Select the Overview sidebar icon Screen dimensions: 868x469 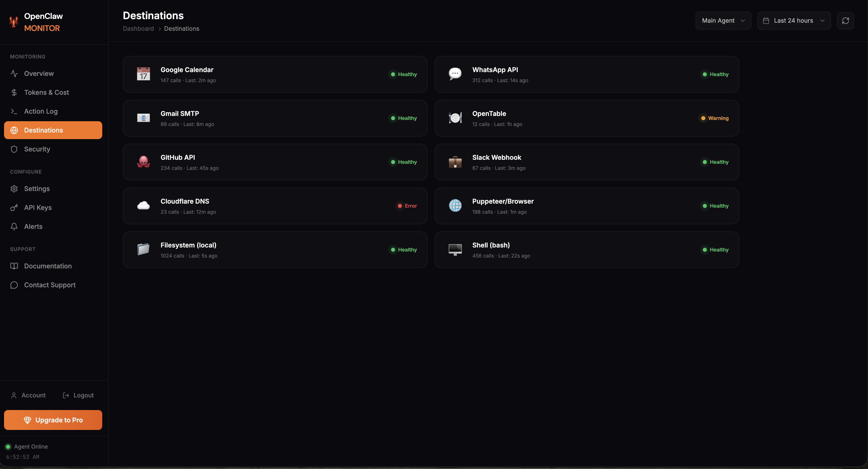[14, 74]
